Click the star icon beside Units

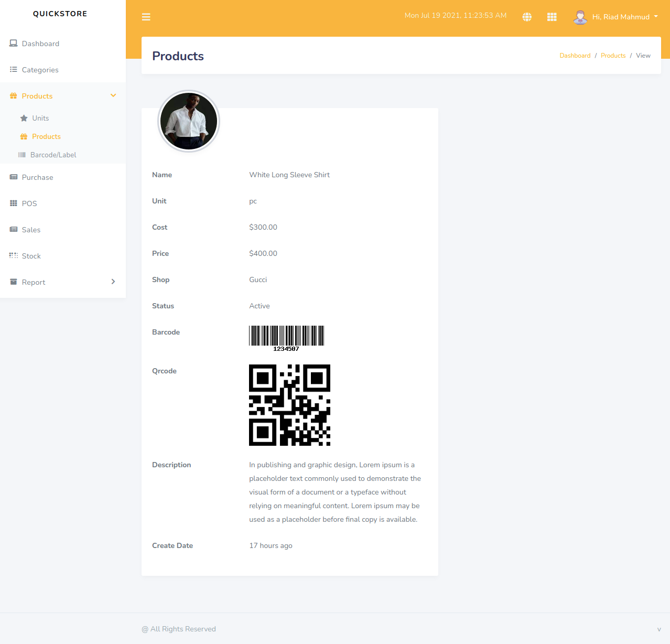[x=24, y=118]
